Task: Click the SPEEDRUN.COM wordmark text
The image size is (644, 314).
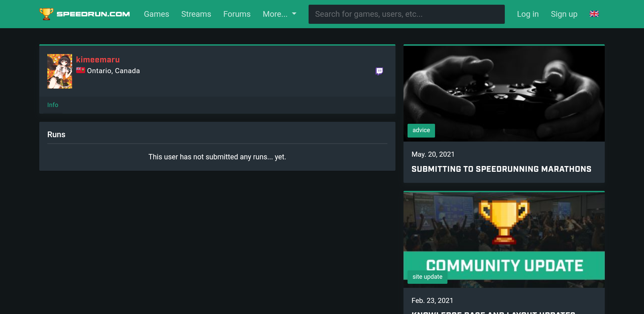Action: [x=93, y=14]
